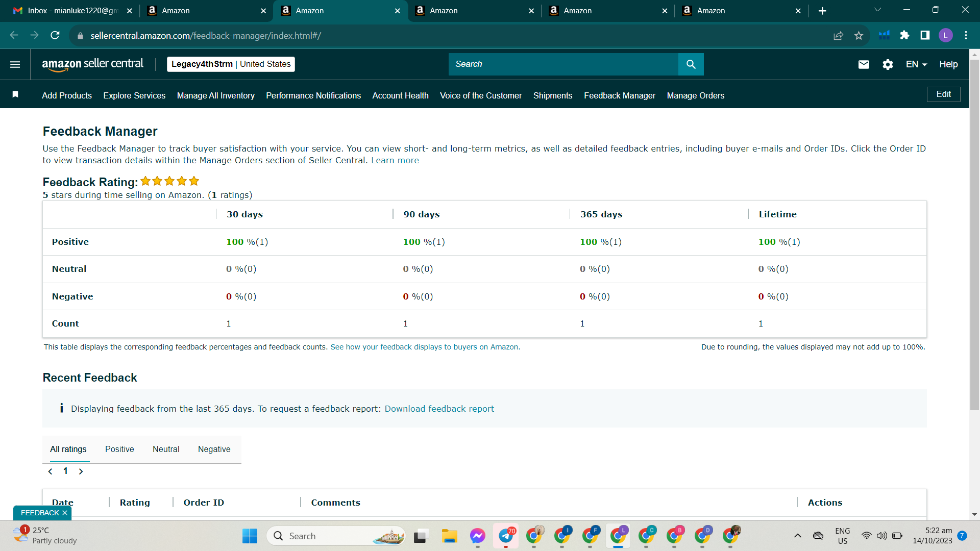This screenshot has width=980, height=551.
Task: Go back using browser back arrow
Action: tap(14, 35)
